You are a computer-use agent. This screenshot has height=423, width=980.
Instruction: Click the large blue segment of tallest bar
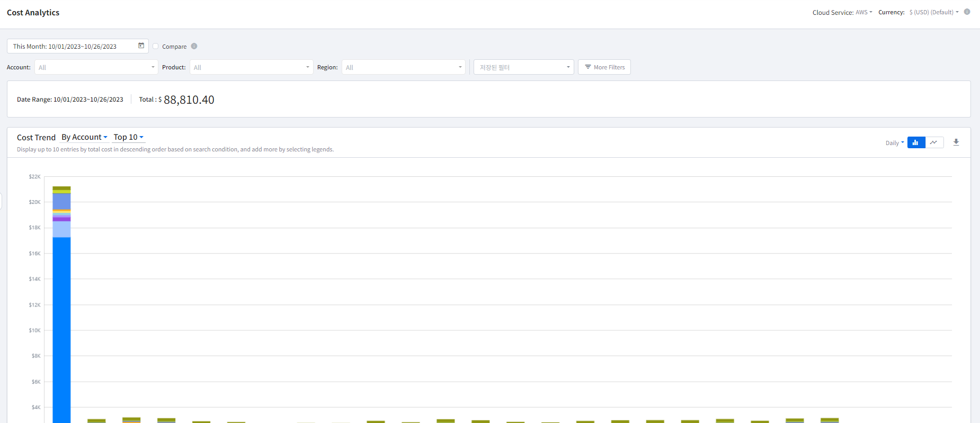[x=61, y=328]
